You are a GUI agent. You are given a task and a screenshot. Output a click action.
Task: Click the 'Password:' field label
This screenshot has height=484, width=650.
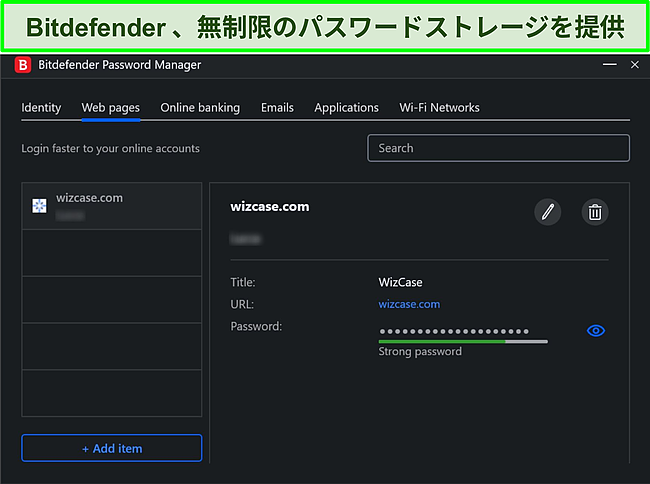coord(256,327)
